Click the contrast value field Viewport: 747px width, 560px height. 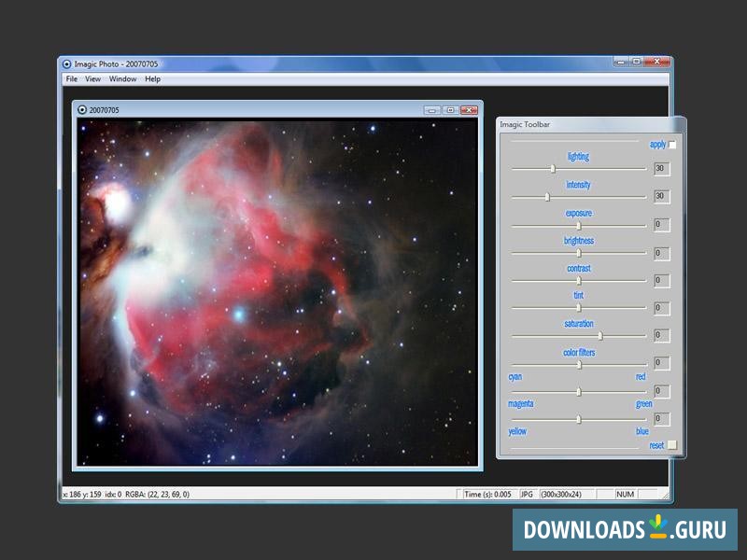[x=662, y=281]
